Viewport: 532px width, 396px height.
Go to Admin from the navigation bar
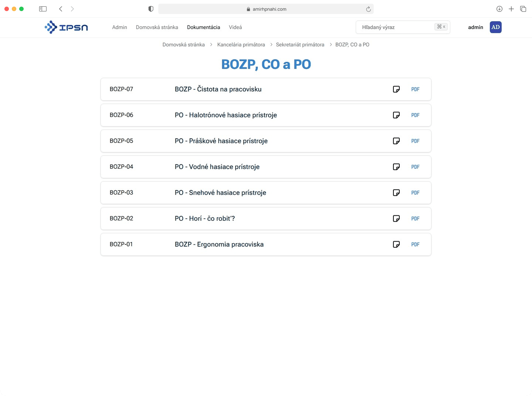tap(119, 27)
